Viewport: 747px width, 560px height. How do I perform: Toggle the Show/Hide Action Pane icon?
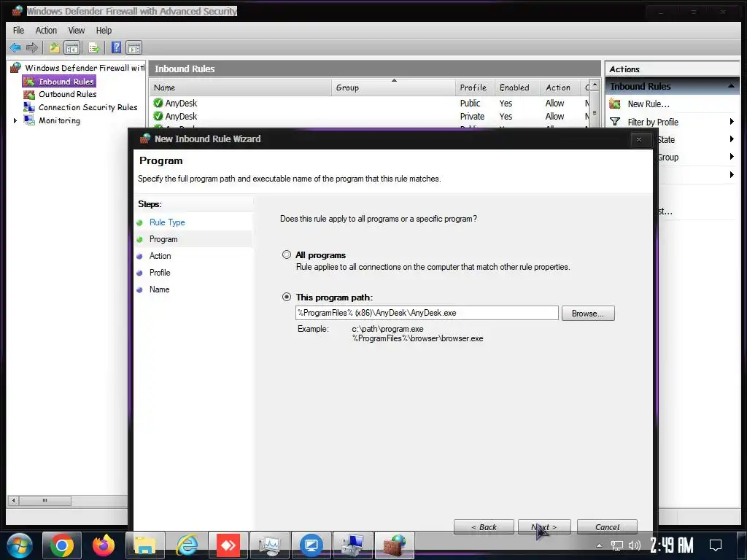coord(134,47)
